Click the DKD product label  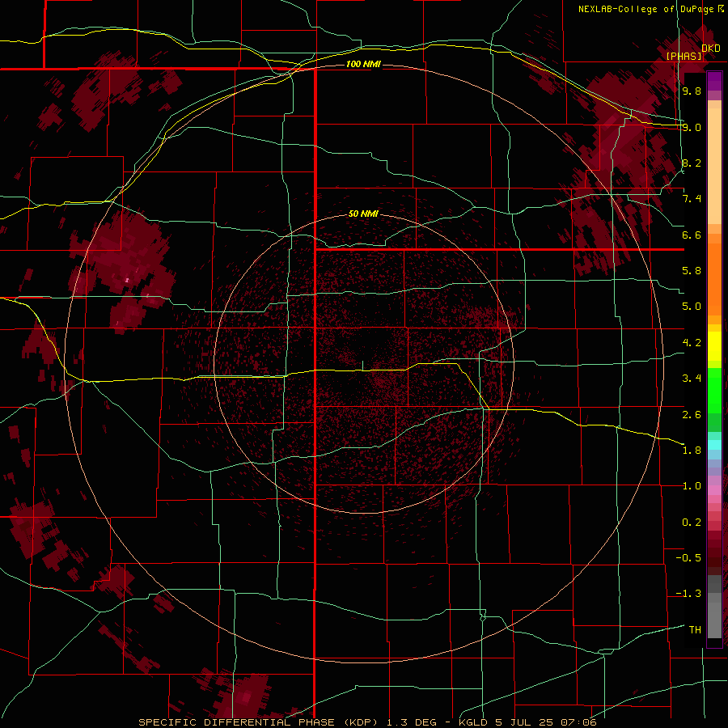click(711, 49)
